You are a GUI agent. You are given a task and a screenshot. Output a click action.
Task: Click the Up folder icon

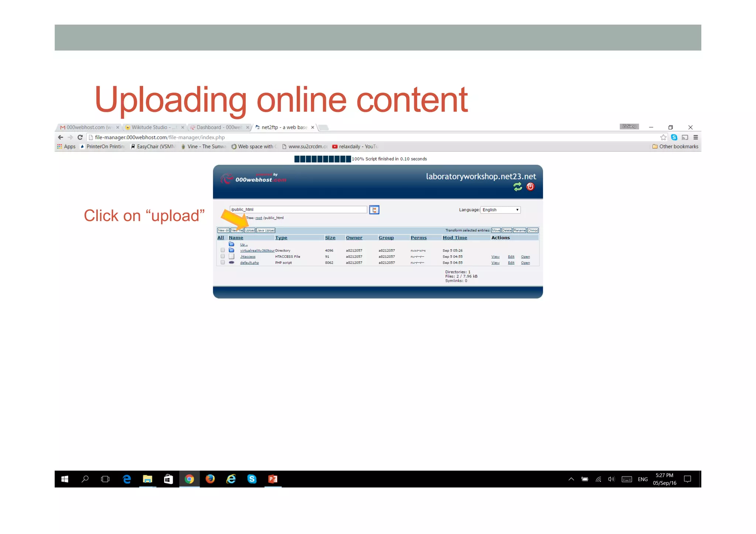point(231,244)
